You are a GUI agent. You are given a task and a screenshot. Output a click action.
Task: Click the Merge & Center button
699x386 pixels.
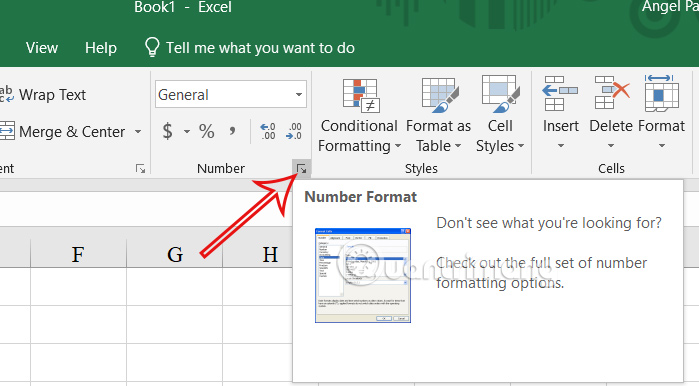click(x=62, y=131)
